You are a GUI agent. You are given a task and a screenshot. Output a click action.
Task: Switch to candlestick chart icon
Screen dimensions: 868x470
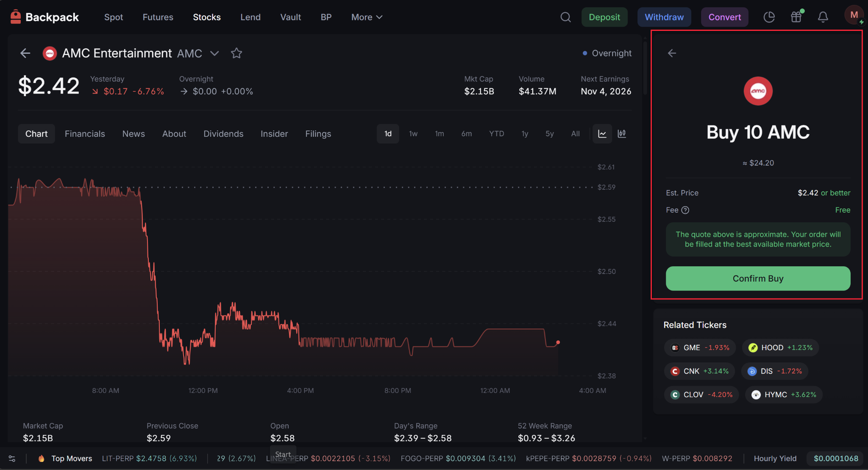tap(622, 134)
